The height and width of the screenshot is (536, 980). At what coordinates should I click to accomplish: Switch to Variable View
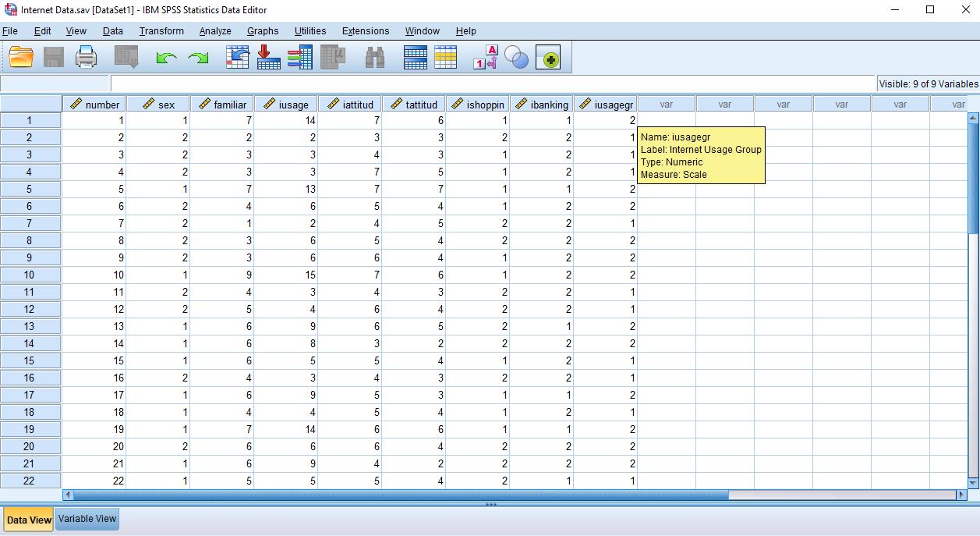(x=87, y=519)
